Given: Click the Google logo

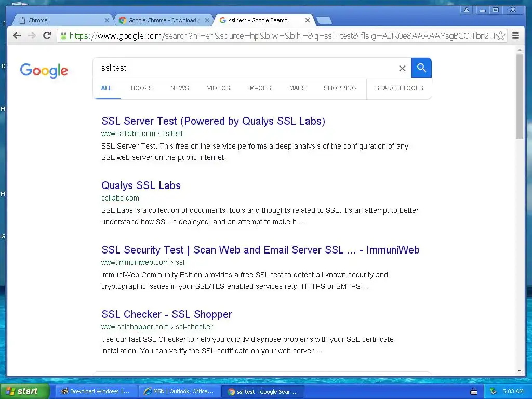Looking at the screenshot, I should pos(44,71).
